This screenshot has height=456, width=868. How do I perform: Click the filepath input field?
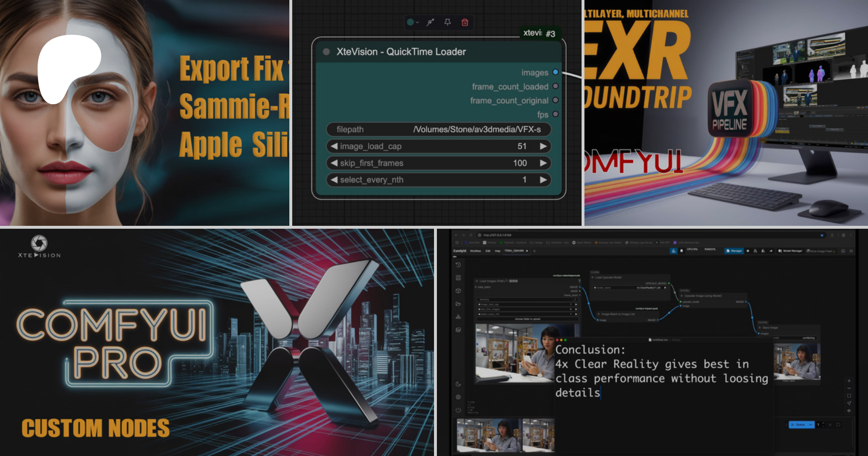coord(438,129)
